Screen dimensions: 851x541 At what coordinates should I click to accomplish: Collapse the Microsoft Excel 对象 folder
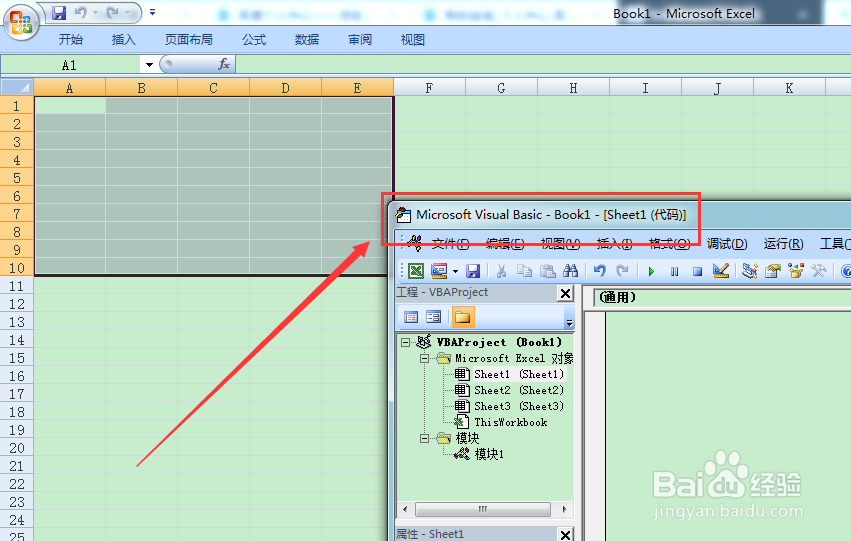(425, 358)
